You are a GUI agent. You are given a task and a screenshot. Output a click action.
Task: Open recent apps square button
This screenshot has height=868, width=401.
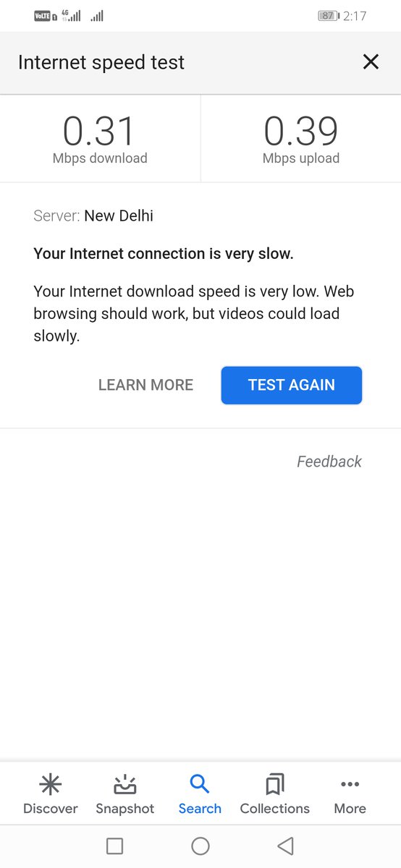[x=114, y=846]
